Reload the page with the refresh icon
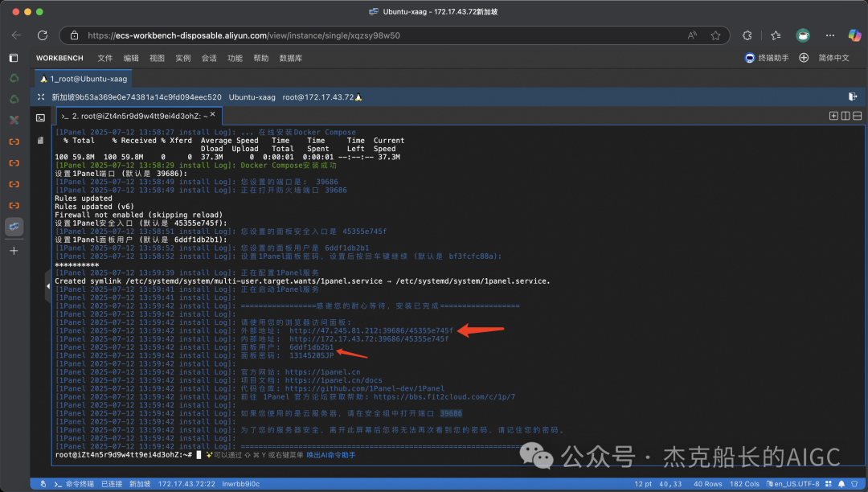The width and height of the screenshot is (868, 492). click(43, 35)
